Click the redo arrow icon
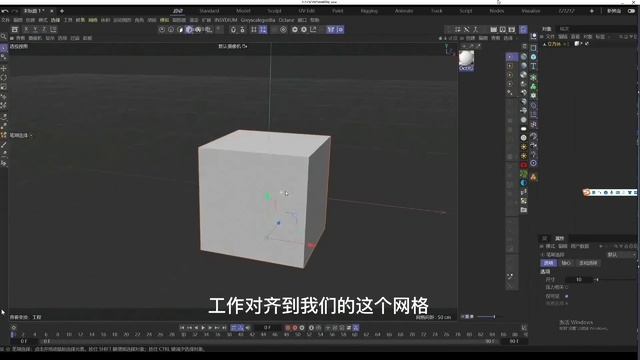 pyautogui.click(x=15, y=11)
